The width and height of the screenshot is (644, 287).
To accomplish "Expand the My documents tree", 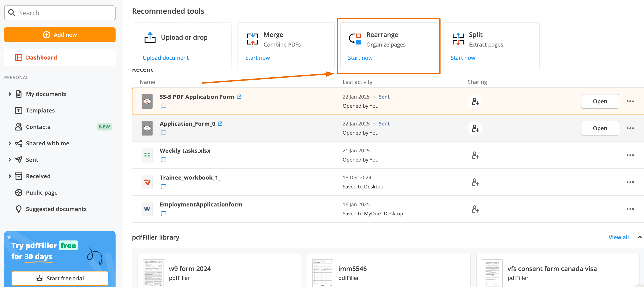I will pos(10,94).
